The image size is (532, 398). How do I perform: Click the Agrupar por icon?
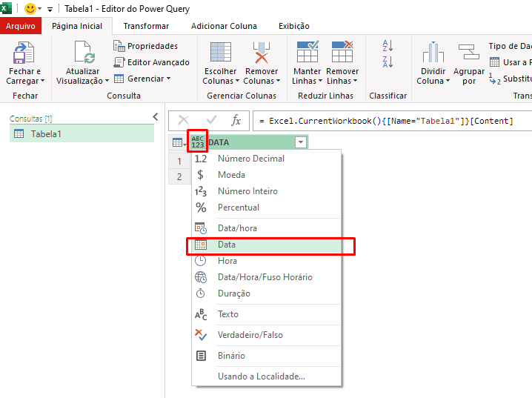click(x=468, y=52)
